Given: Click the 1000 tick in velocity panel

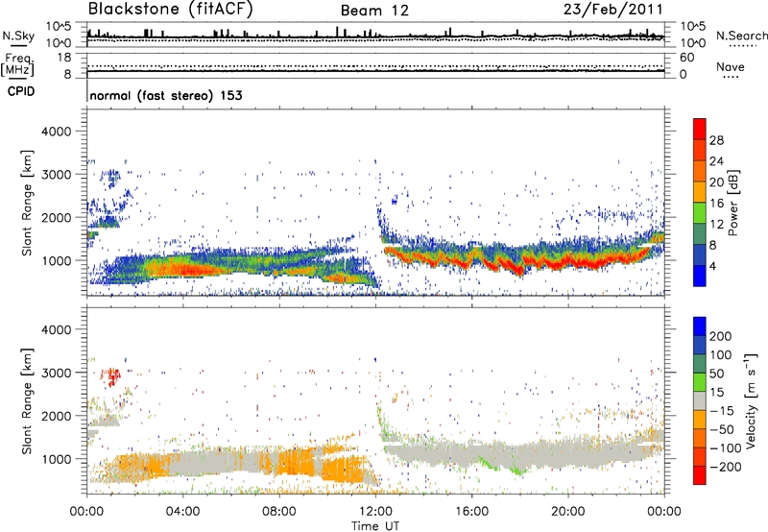Looking at the screenshot, I should (56, 459).
